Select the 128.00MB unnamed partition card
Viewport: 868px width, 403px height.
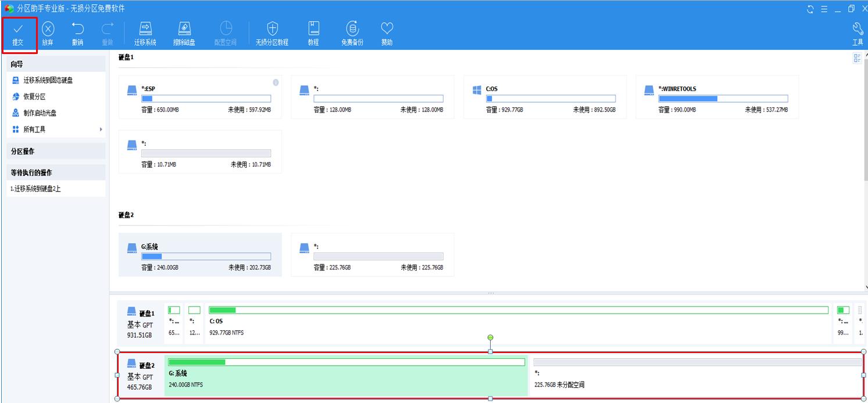click(372, 97)
